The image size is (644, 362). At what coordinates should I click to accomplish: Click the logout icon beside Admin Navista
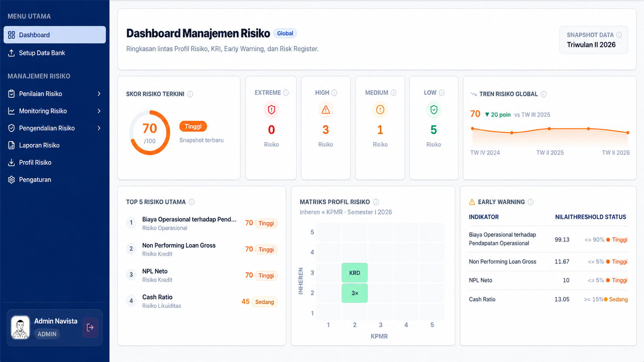pyautogui.click(x=90, y=327)
